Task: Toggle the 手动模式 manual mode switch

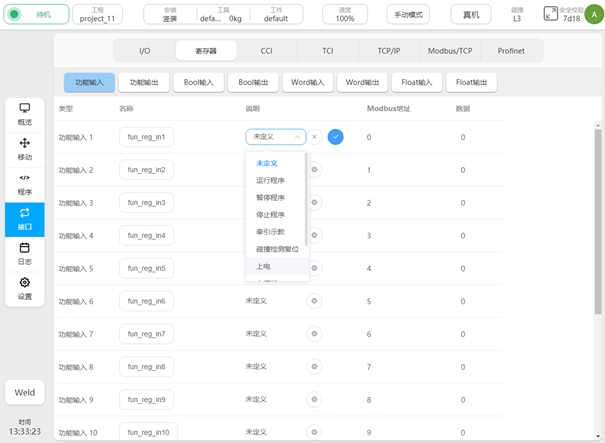Action: [408, 15]
